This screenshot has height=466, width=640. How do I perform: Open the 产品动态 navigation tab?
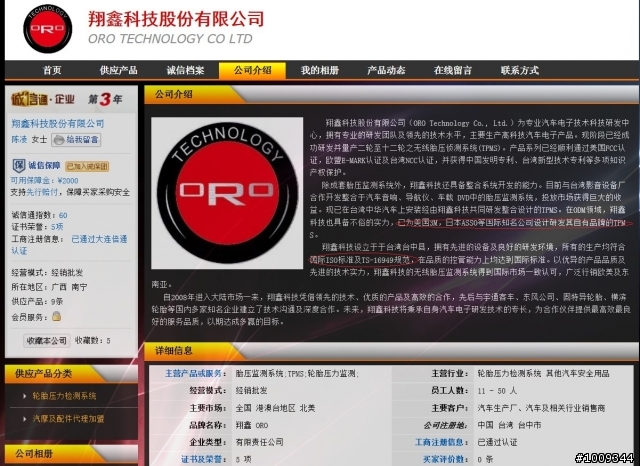386,70
